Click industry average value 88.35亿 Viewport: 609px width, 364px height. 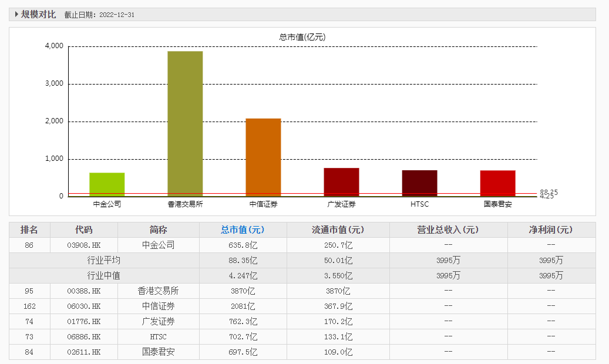[243, 260]
